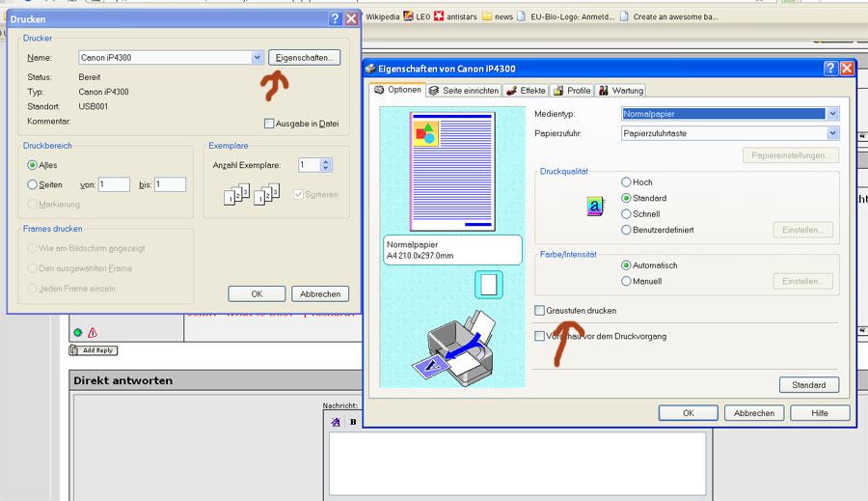Click the Seite einrichten tab icon
This screenshot has width=868, height=501.
click(434, 91)
